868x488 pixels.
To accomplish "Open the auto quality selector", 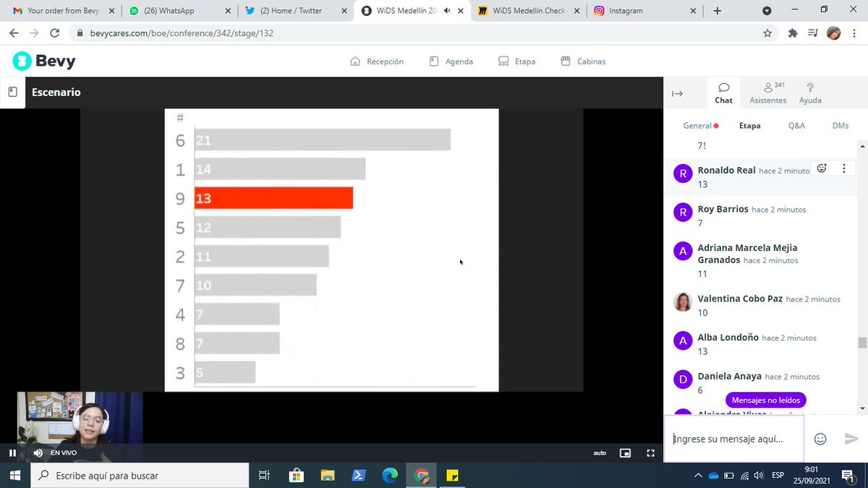I will pos(600,453).
